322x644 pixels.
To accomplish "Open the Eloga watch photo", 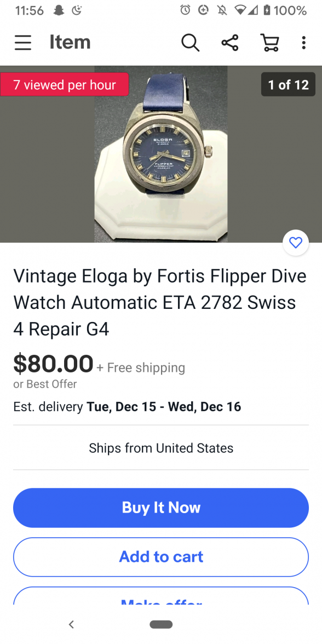I will tap(161, 154).
